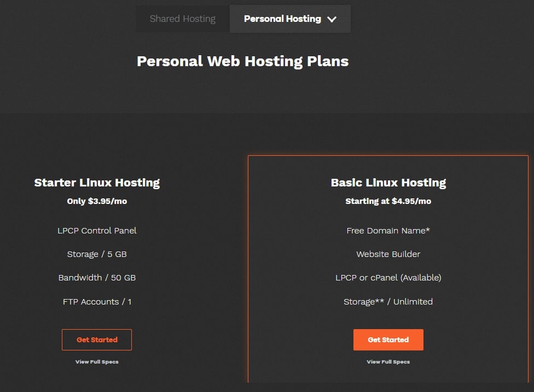
Task: Click the Starter Linux Hosting heading
Action: (97, 183)
